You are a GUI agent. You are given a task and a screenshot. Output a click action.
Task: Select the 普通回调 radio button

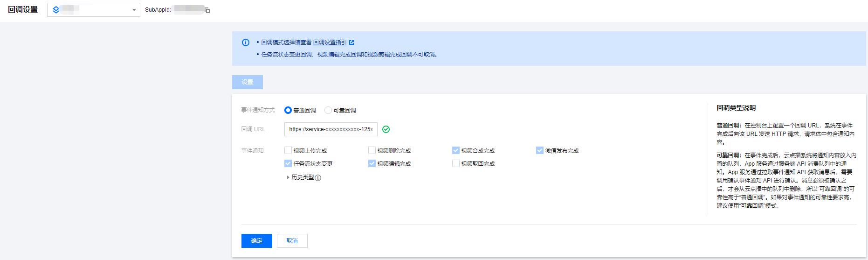[x=288, y=110]
